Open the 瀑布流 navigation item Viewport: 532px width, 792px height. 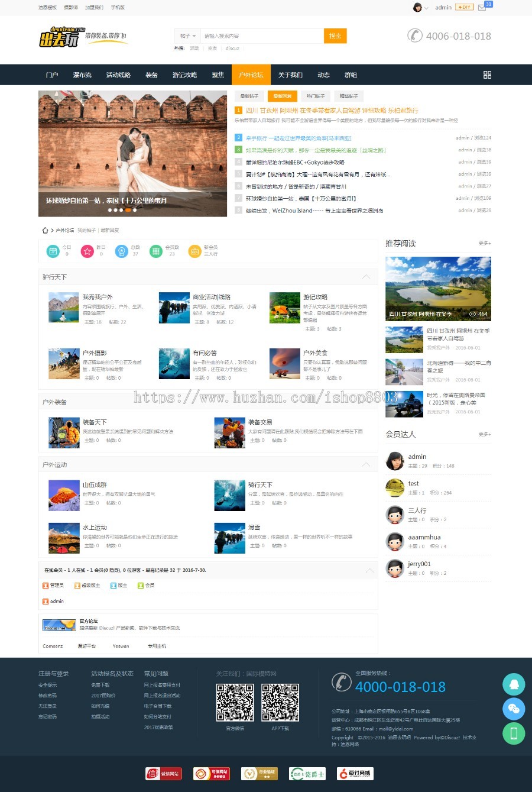(x=82, y=75)
